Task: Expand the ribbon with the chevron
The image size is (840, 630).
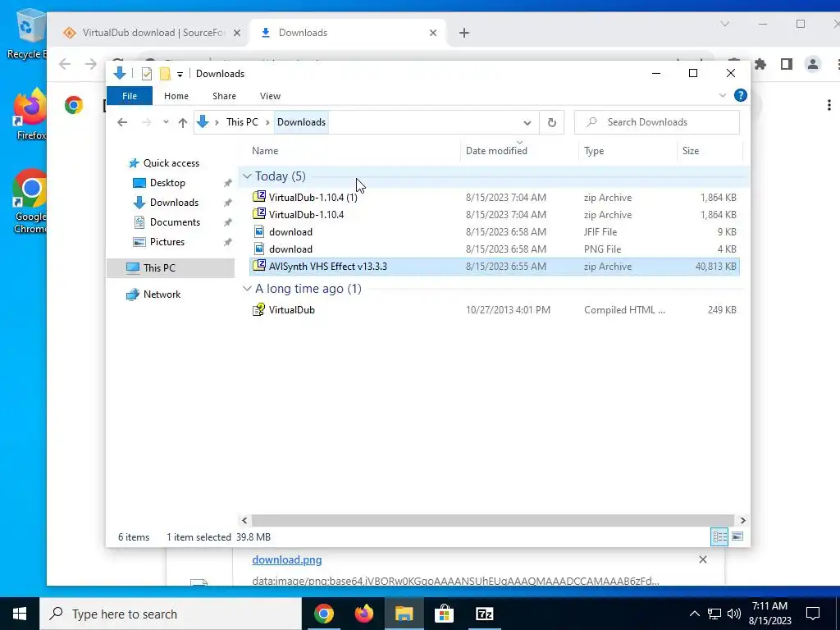Action: pos(722,95)
